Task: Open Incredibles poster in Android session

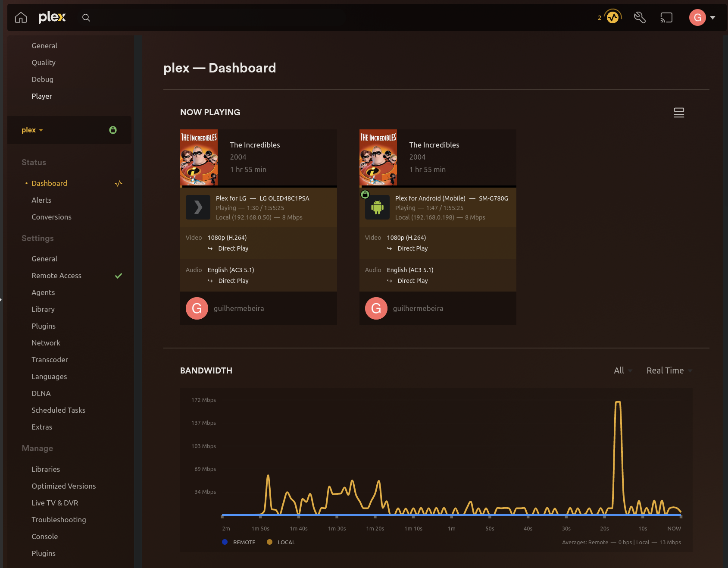Action: 378,157
